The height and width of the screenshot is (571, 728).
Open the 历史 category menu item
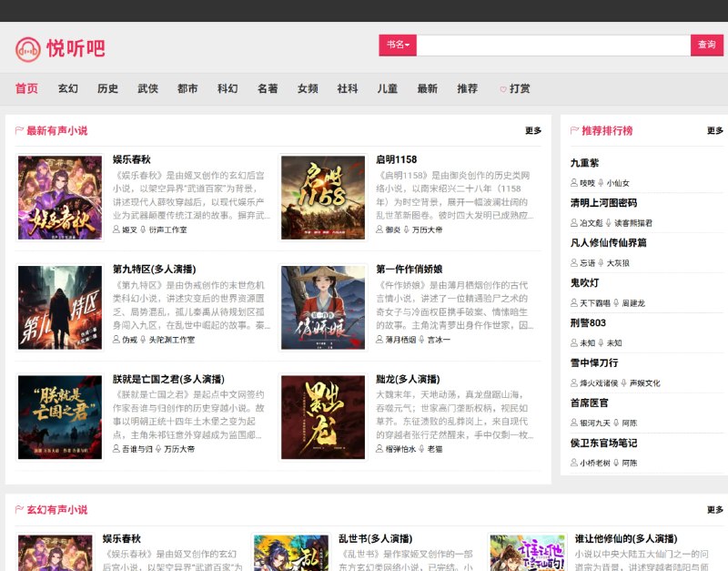coord(107,88)
